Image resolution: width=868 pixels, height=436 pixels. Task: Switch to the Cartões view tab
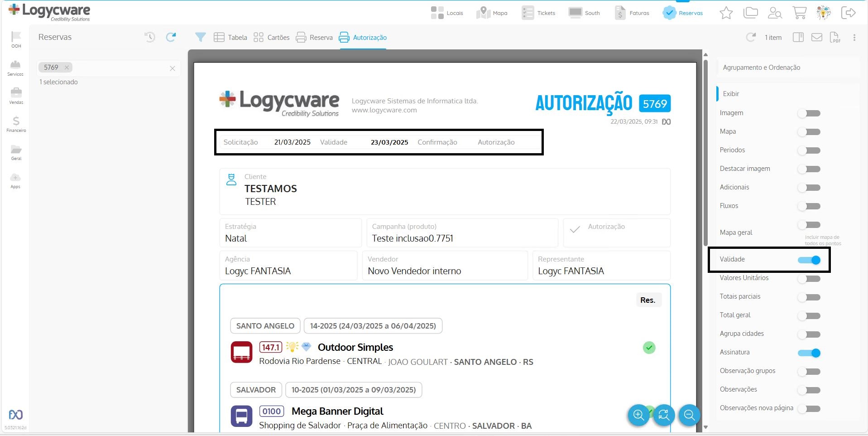[x=271, y=38]
